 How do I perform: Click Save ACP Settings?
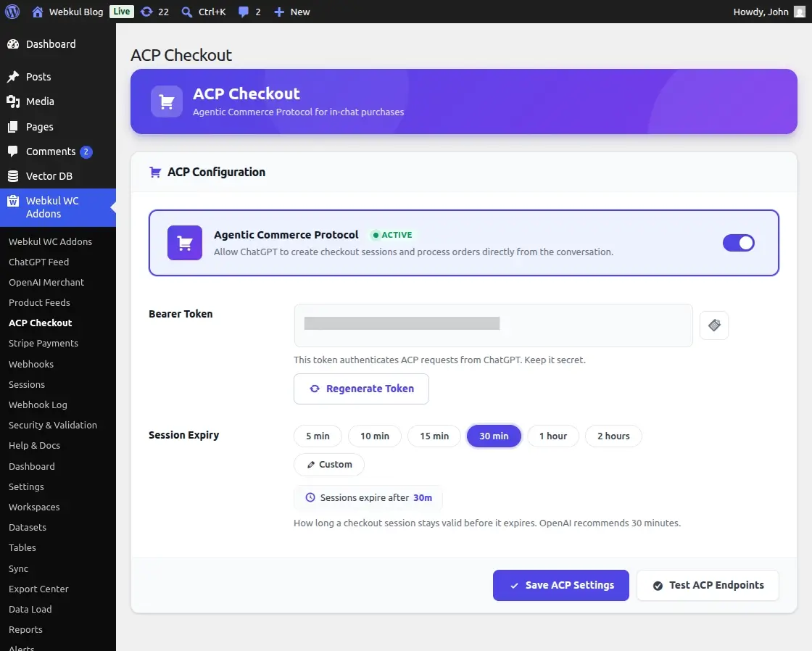tap(560, 585)
